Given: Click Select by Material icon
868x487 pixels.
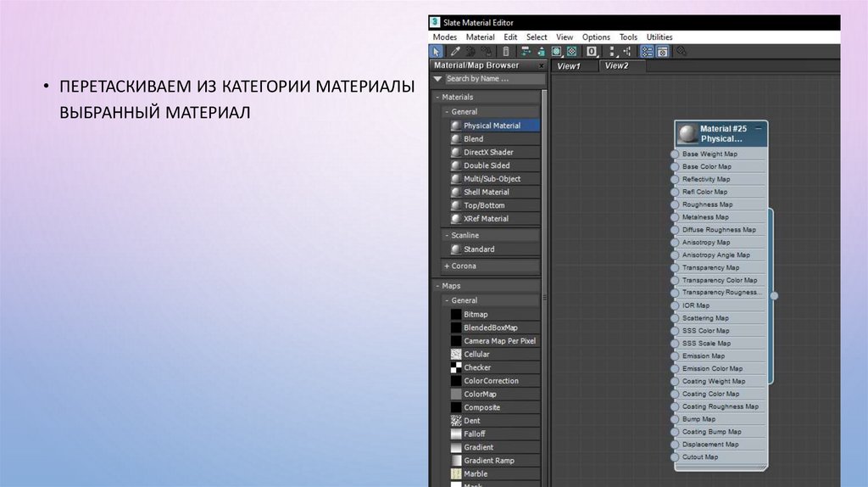Looking at the screenshot, I should pos(682,52).
